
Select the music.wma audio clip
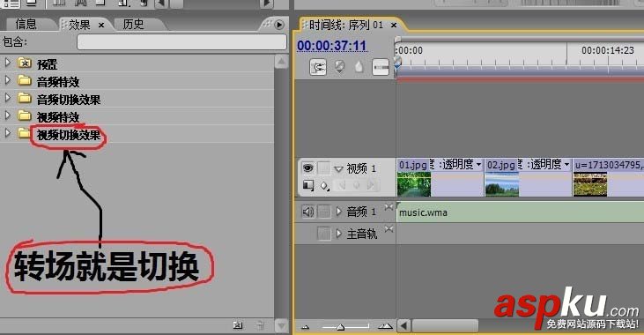click(x=520, y=212)
